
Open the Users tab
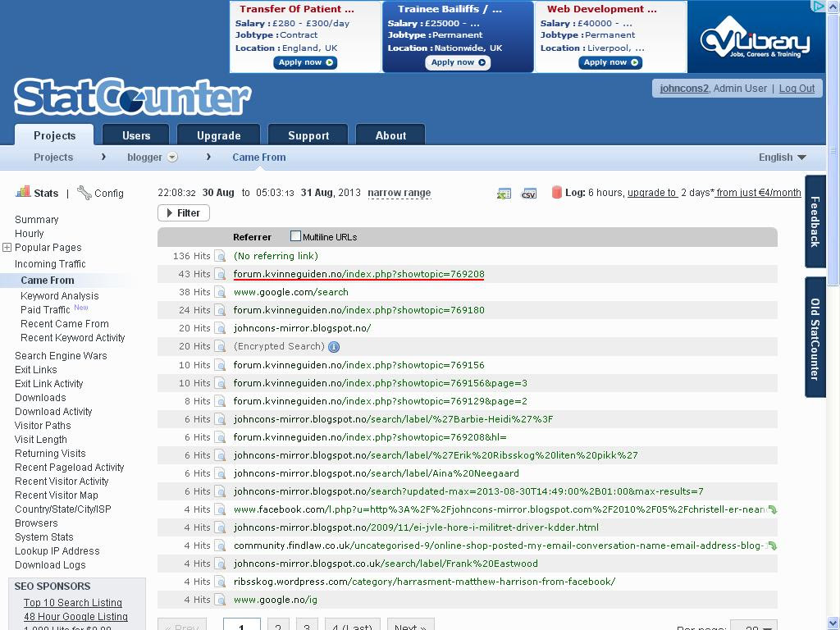click(x=136, y=135)
